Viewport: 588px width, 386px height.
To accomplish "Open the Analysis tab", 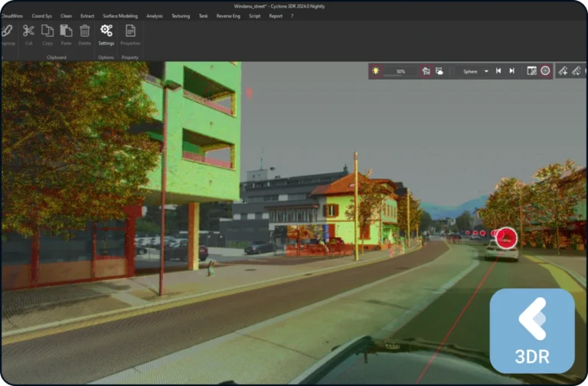I will click(155, 16).
